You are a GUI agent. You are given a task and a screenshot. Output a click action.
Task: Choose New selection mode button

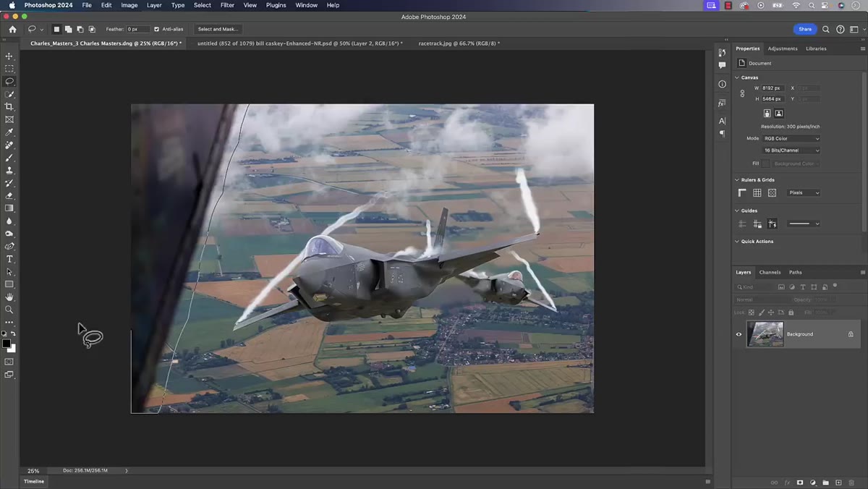tap(56, 29)
